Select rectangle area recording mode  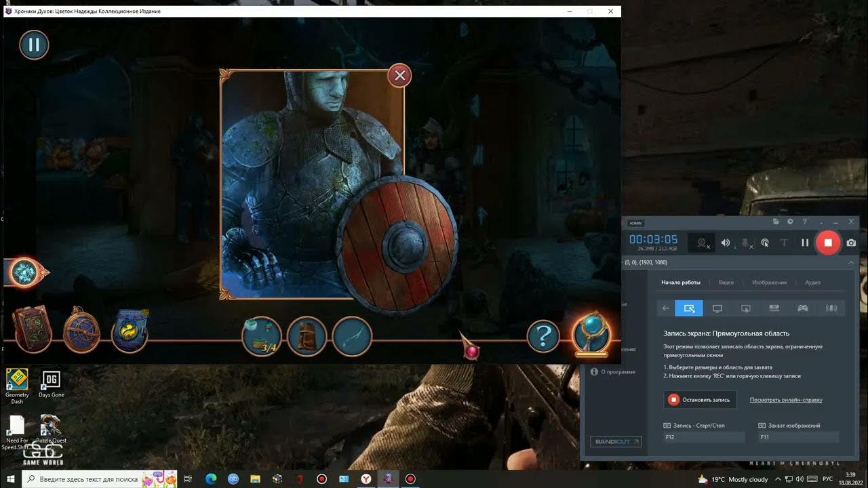(x=689, y=308)
